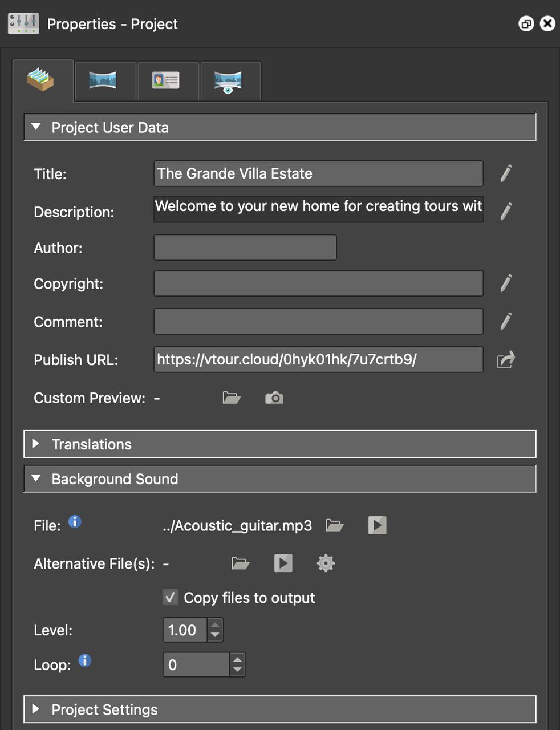Click the Properties panel mixer icon
This screenshot has width=560, height=730.
click(23, 23)
